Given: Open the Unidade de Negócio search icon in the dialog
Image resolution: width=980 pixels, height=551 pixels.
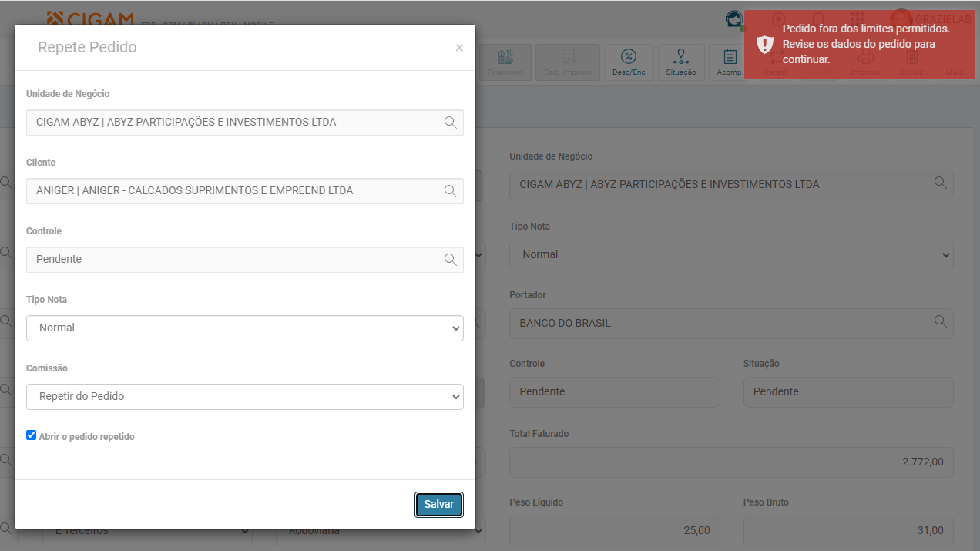Looking at the screenshot, I should [x=451, y=123].
